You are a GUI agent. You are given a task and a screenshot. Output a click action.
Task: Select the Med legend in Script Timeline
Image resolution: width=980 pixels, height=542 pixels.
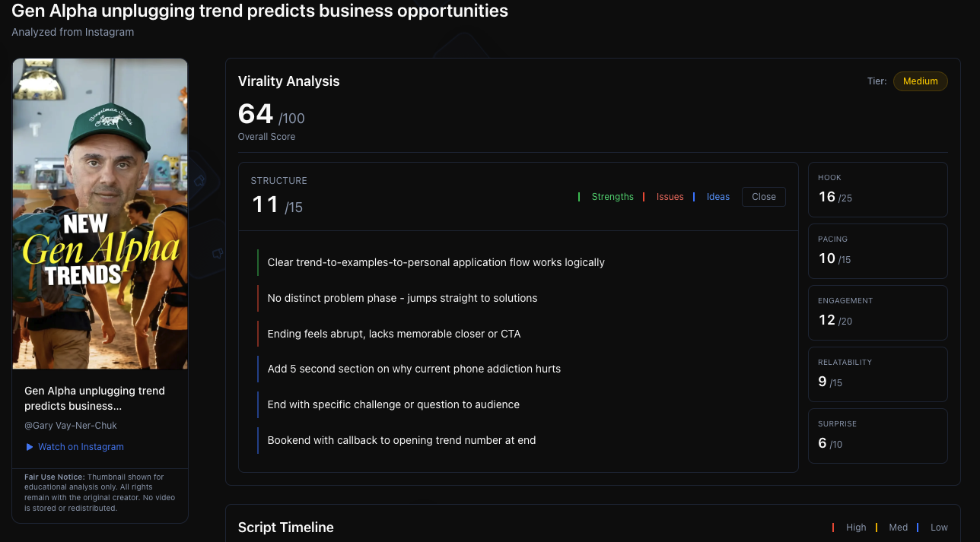pyautogui.click(x=898, y=528)
